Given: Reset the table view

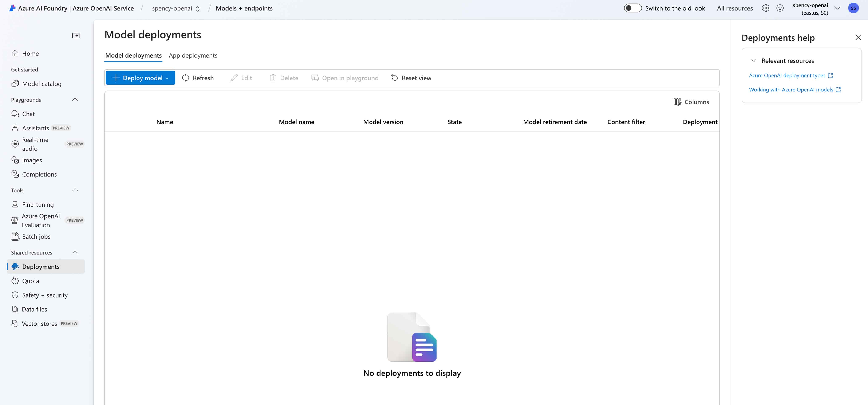Looking at the screenshot, I should pyautogui.click(x=411, y=78).
